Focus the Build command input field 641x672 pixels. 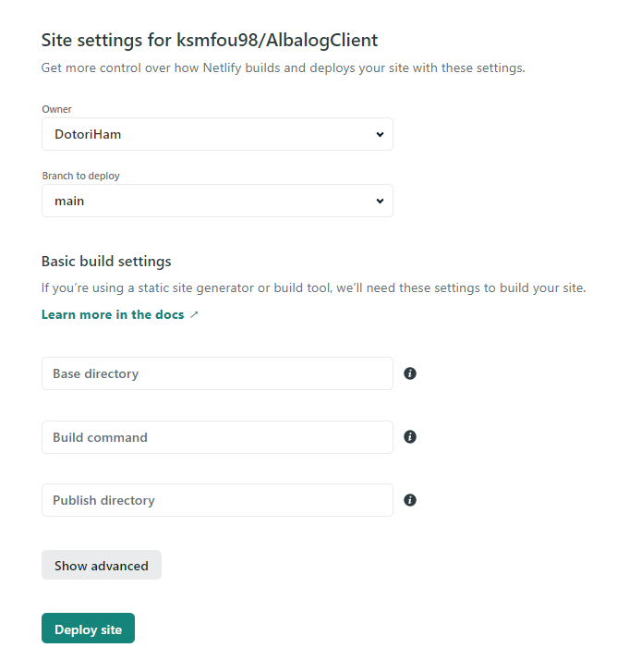coord(217,437)
